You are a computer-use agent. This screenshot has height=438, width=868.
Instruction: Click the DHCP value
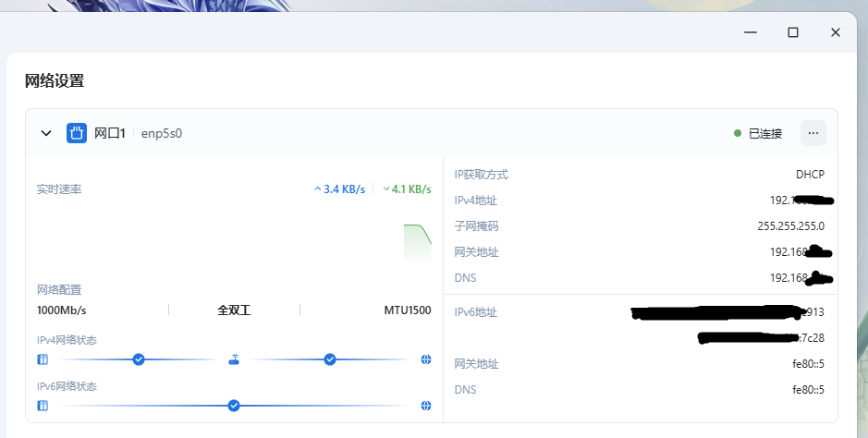810,175
